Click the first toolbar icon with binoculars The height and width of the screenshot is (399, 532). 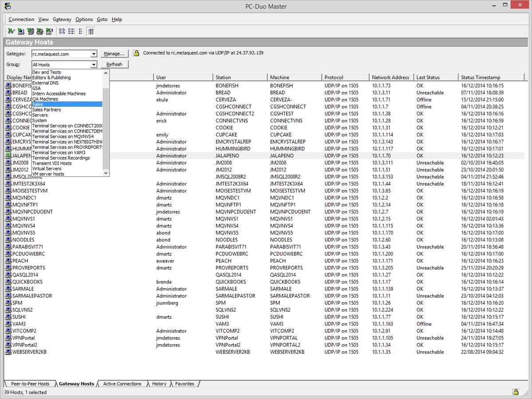[12, 31]
